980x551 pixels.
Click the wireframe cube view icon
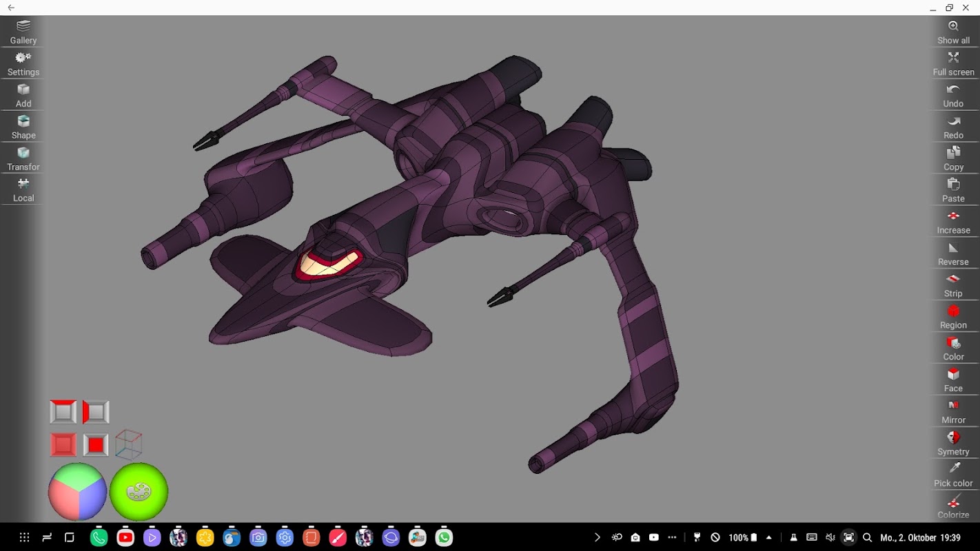(129, 445)
